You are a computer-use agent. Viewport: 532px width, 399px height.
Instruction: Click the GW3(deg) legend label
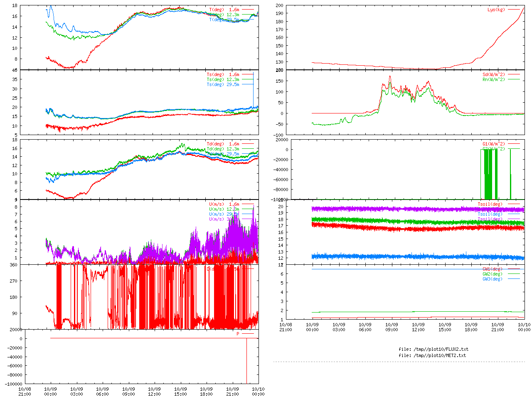click(492, 279)
